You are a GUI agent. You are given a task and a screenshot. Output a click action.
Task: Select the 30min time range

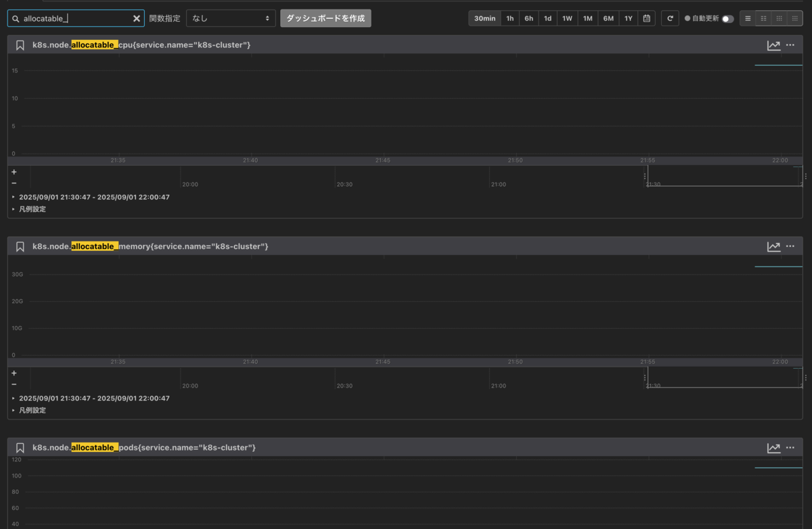point(484,18)
